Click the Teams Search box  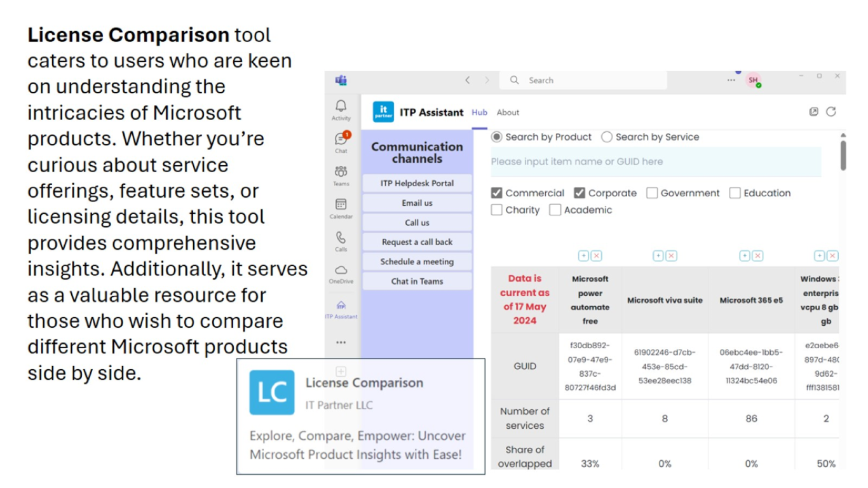click(x=583, y=80)
